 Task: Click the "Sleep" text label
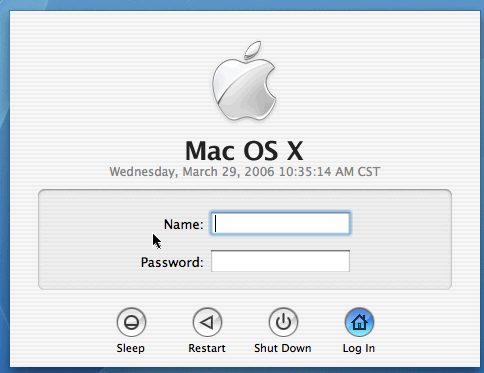click(131, 348)
